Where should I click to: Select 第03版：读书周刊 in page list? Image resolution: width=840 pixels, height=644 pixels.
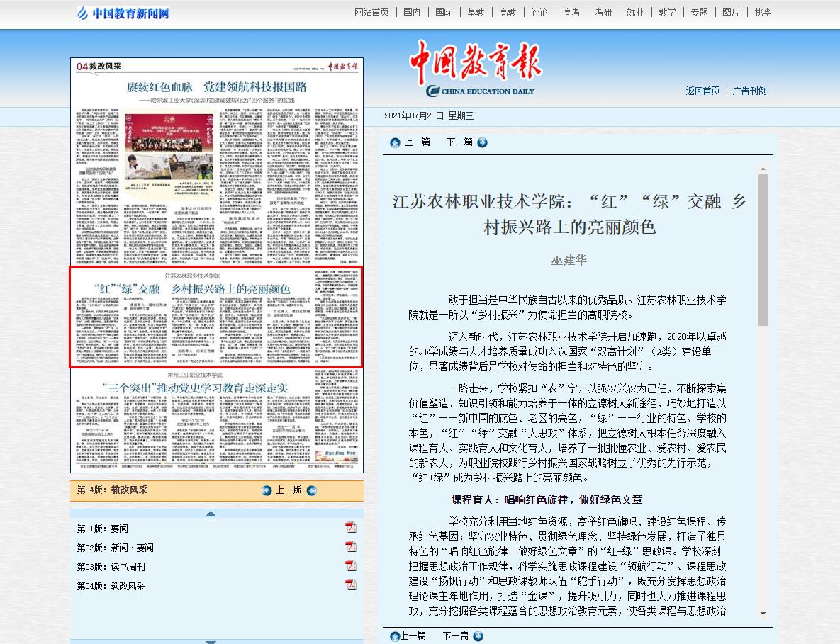[x=111, y=567]
